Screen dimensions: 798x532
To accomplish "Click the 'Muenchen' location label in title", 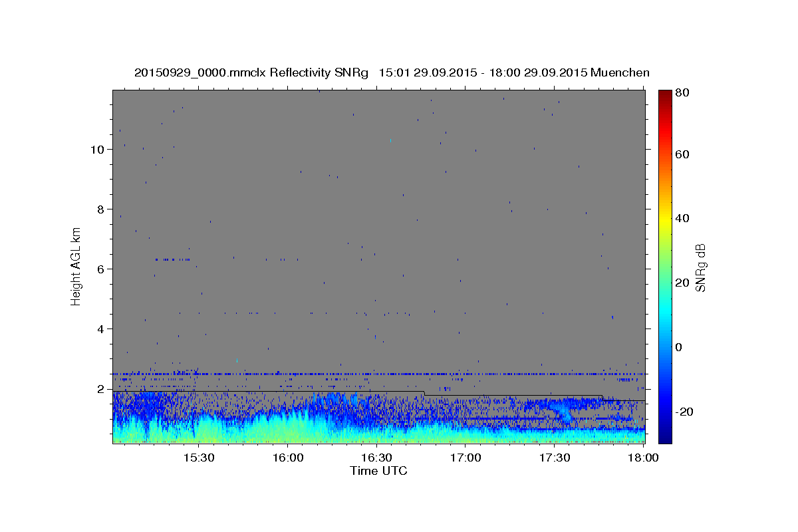I will tap(619, 73).
